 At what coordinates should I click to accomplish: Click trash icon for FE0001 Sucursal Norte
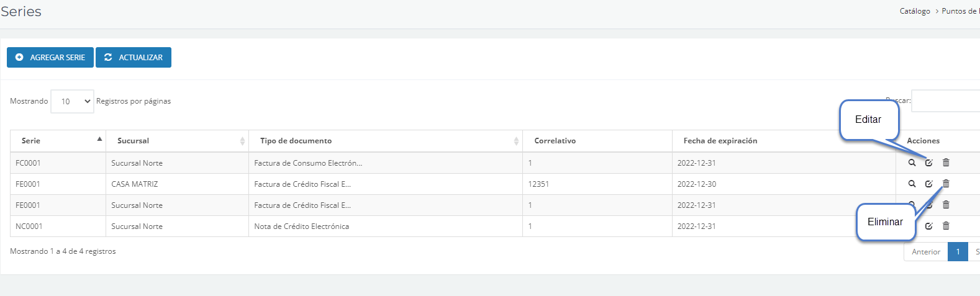946,205
